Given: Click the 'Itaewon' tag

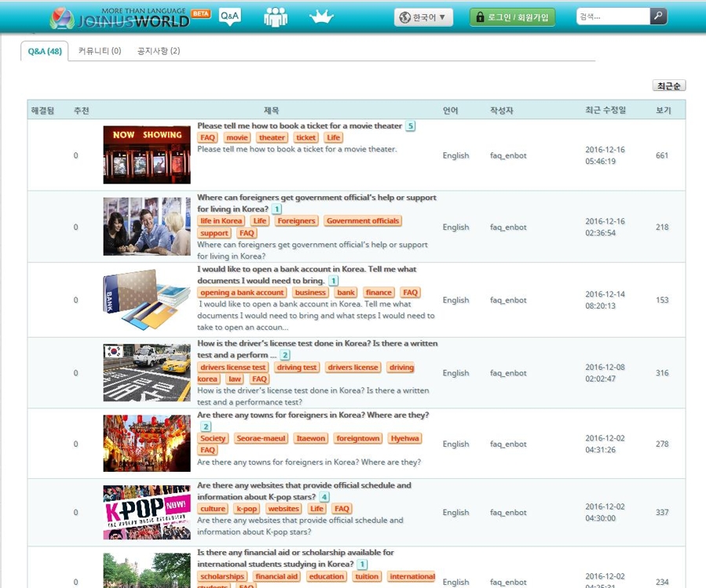Looking at the screenshot, I should click(x=312, y=438).
